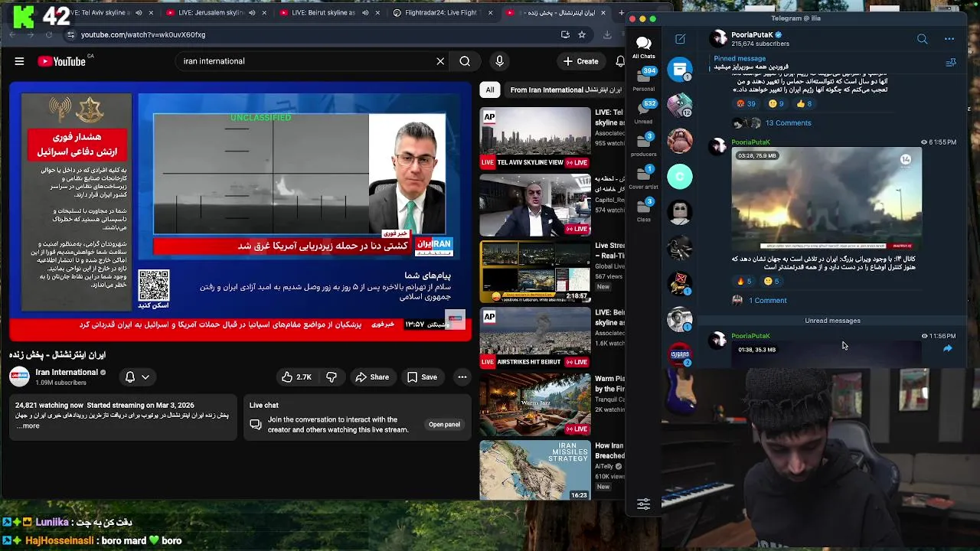Select All Chats folder in Telegram

click(x=643, y=46)
